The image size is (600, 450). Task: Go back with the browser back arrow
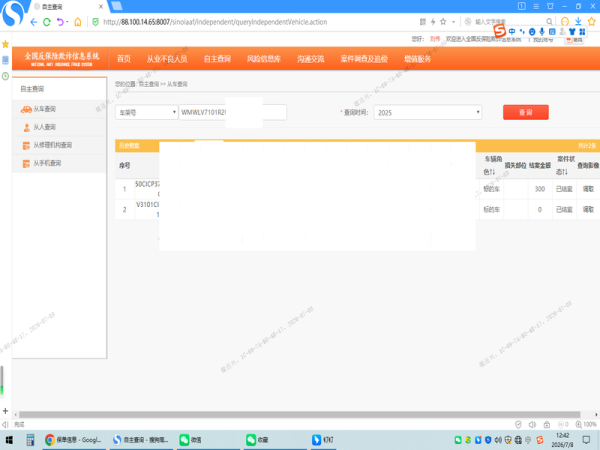(34, 22)
